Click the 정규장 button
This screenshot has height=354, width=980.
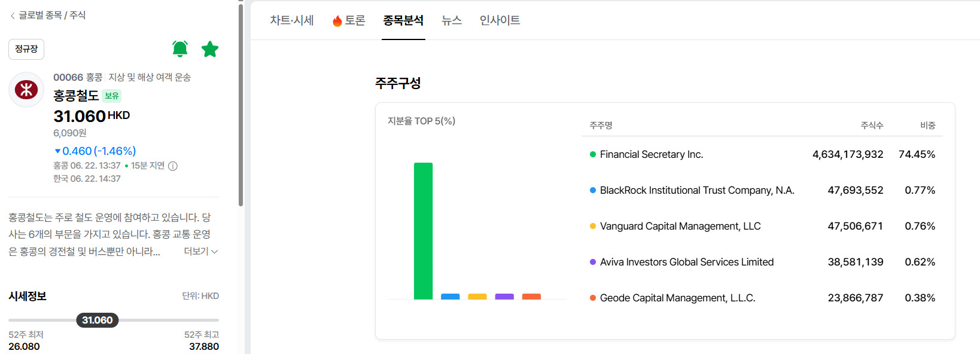26,49
